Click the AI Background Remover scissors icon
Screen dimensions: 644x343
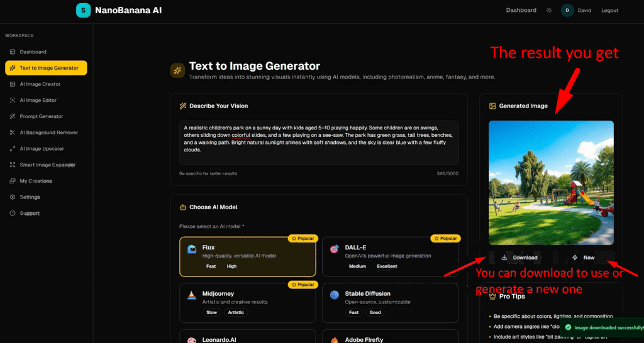pyautogui.click(x=13, y=133)
